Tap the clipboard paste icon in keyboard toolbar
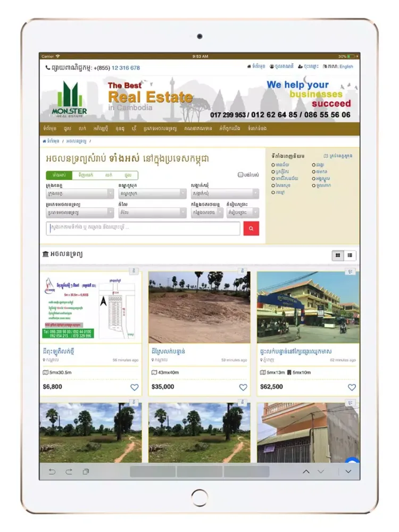The height and width of the screenshot is (532, 399). coord(86,471)
